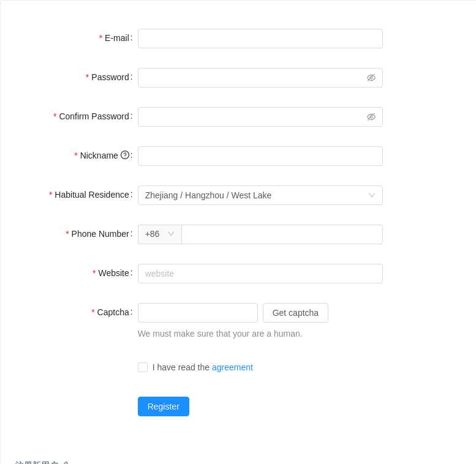Viewport: 476px width, 464px height.
Task: Click the Phone Number input box
Action: 282,234
